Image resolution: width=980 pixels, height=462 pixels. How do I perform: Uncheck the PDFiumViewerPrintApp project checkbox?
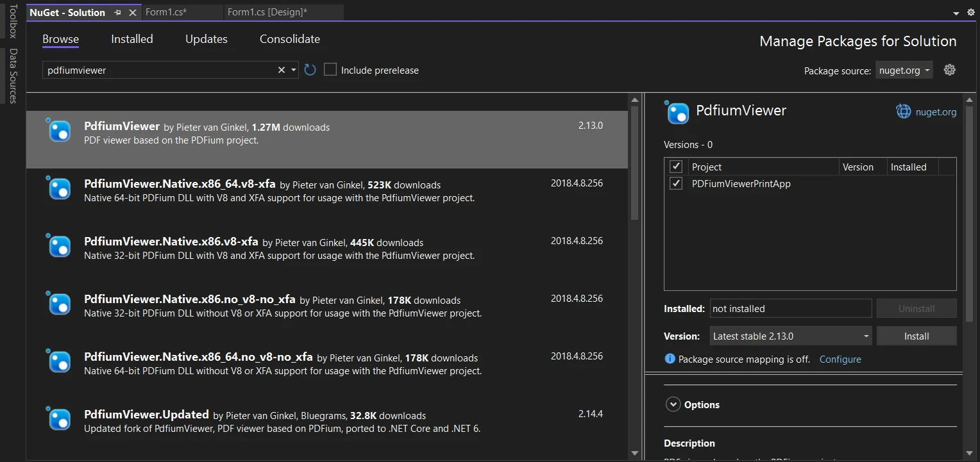[675, 184]
